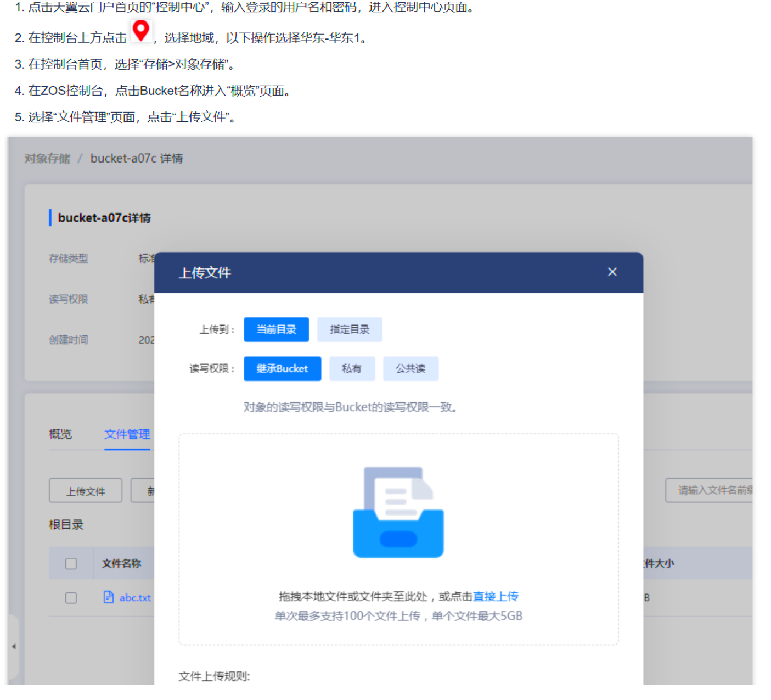The height and width of the screenshot is (700, 771).
Task: Toggle the select-all checkbox in file list header
Action: coord(70,563)
